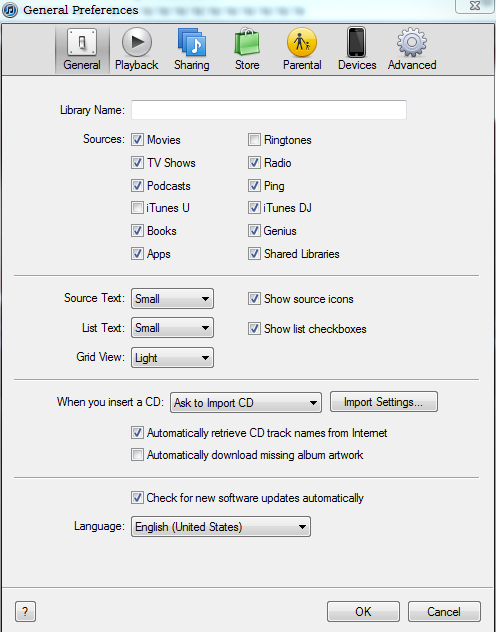Uncheck Show source icons
The height and width of the screenshot is (632, 496).
pos(254,299)
